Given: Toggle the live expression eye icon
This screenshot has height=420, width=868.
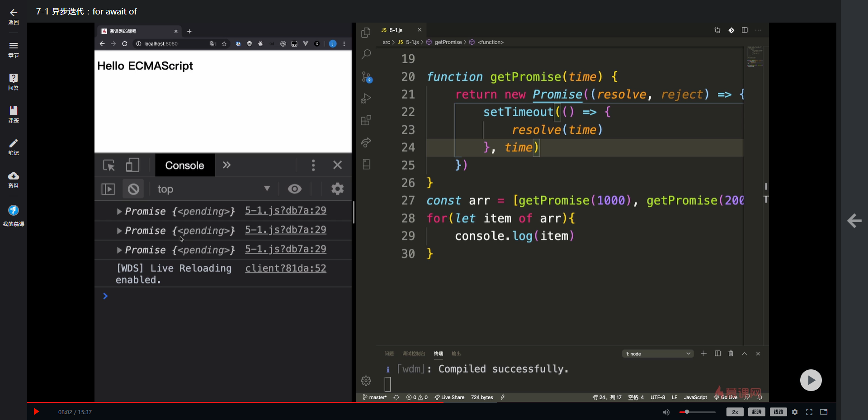Looking at the screenshot, I should point(295,189).
